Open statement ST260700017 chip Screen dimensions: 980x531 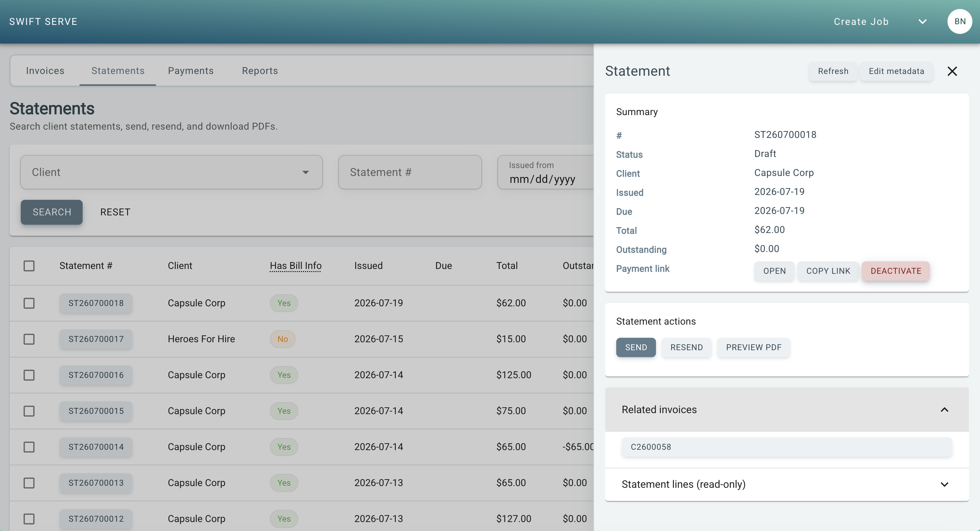click(96, 339)
